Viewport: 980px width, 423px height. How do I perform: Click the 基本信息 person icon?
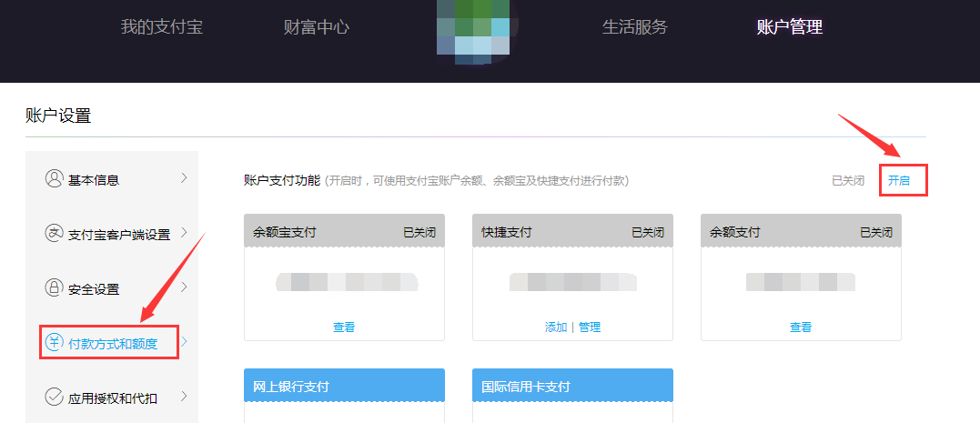tap(55, 178)
